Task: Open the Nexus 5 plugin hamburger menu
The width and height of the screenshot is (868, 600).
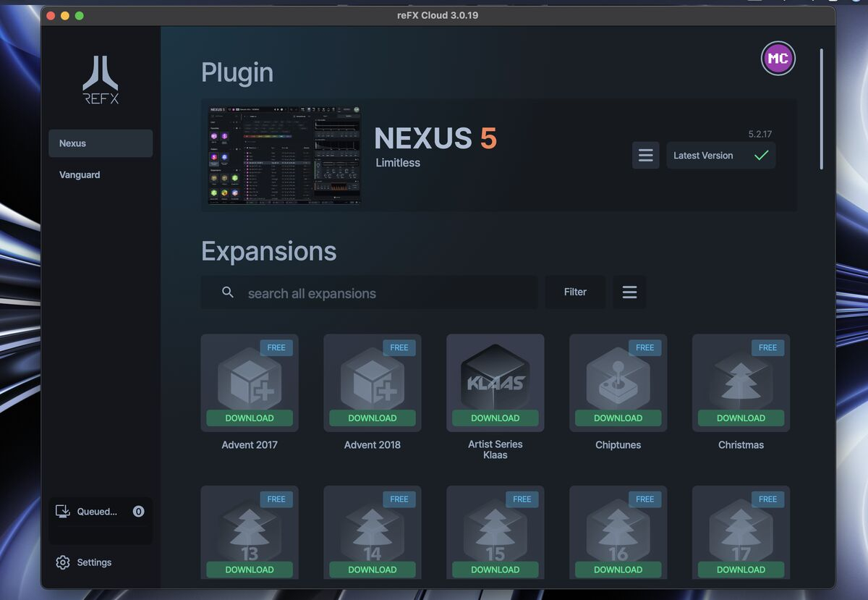Action: (x=645, y=156)
